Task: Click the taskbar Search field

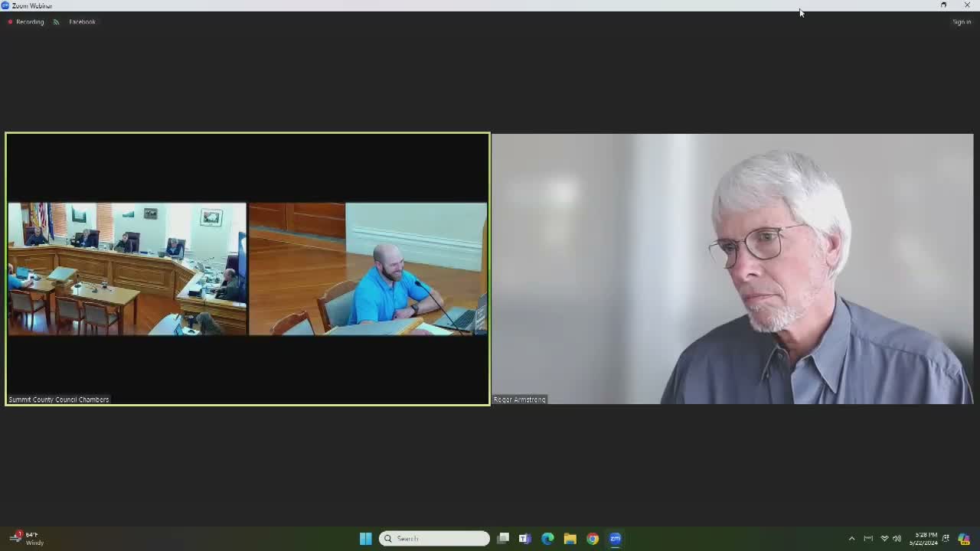Action: pyautogui.click(x=434, y=539)
